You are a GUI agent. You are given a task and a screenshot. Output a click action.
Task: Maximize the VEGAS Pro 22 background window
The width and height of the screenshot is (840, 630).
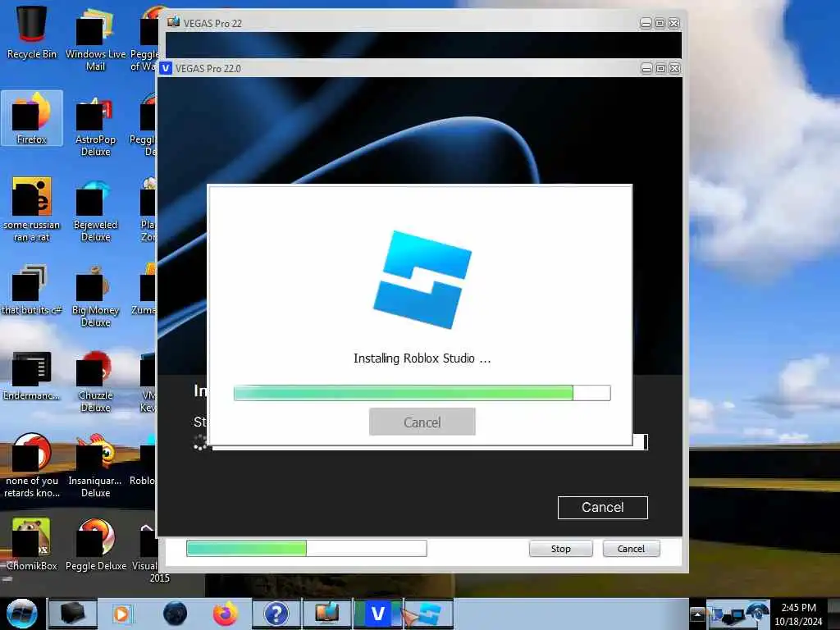pos(660,24)
